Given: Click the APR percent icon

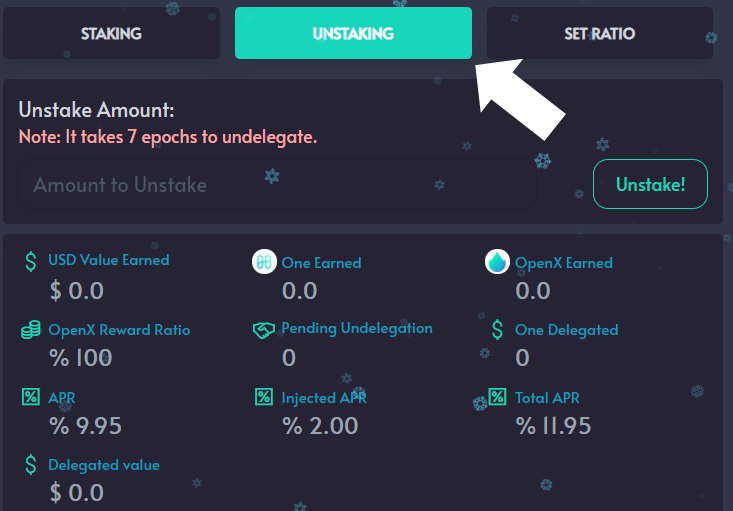Looking at the screenshot, I should (31, 397).
